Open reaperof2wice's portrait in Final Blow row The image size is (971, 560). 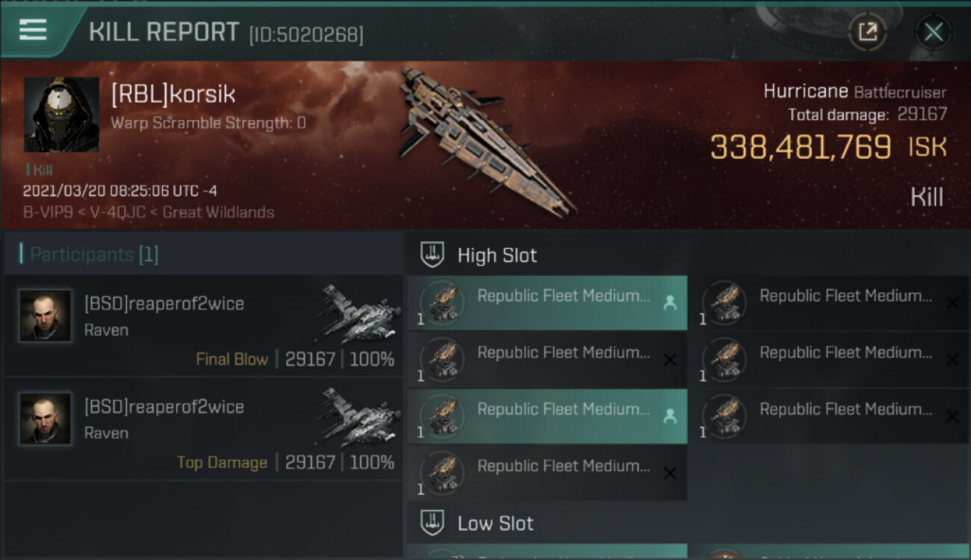pyautogui.click(x=46, y=316)
